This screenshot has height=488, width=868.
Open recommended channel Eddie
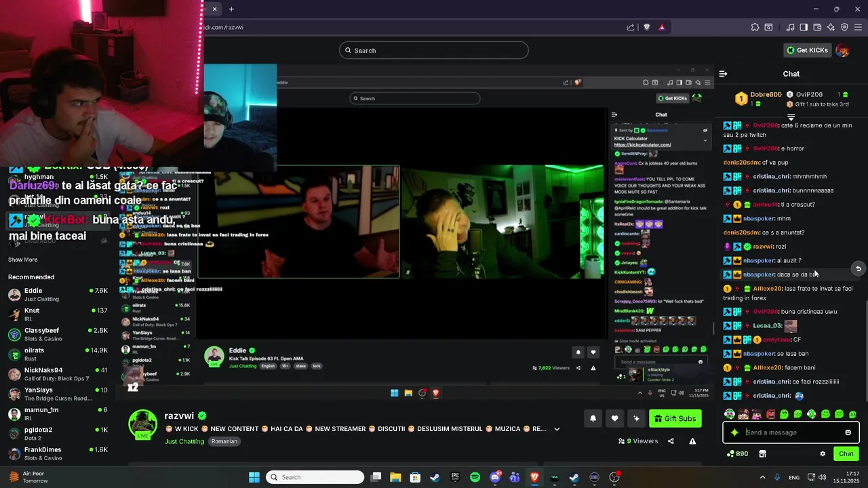click(x=58, y=294)
